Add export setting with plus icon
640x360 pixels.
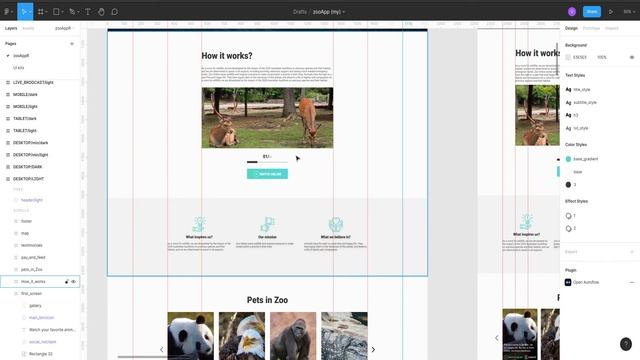632,252
